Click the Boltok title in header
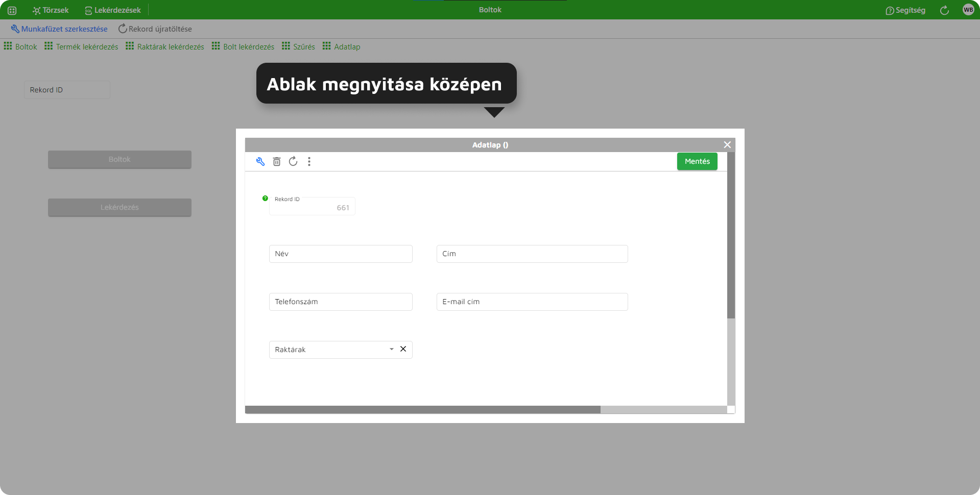Image resolution: width=980 pixels, height=495 pixels. pos(490,10)
